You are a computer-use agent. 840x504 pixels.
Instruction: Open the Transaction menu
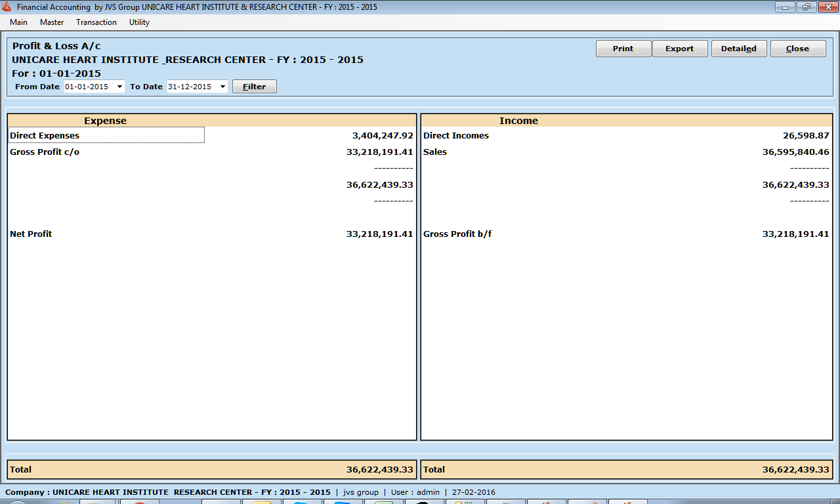(96, 22)
